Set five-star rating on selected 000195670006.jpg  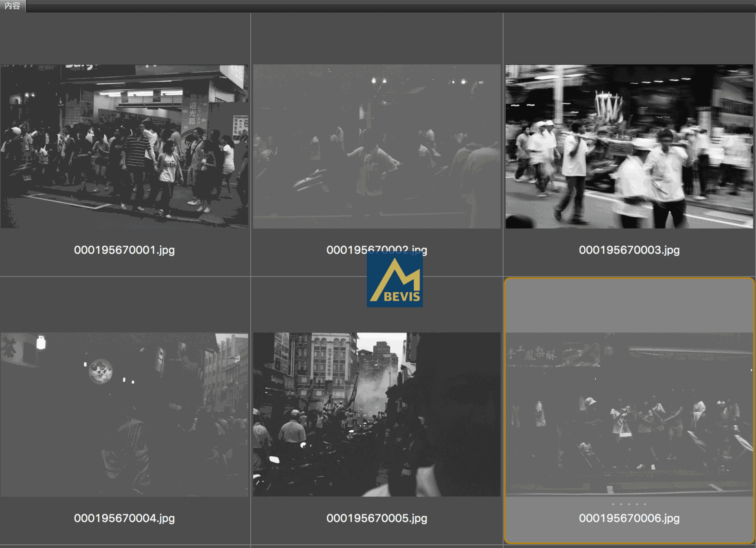pyautogui.click(x=645, y=504)
